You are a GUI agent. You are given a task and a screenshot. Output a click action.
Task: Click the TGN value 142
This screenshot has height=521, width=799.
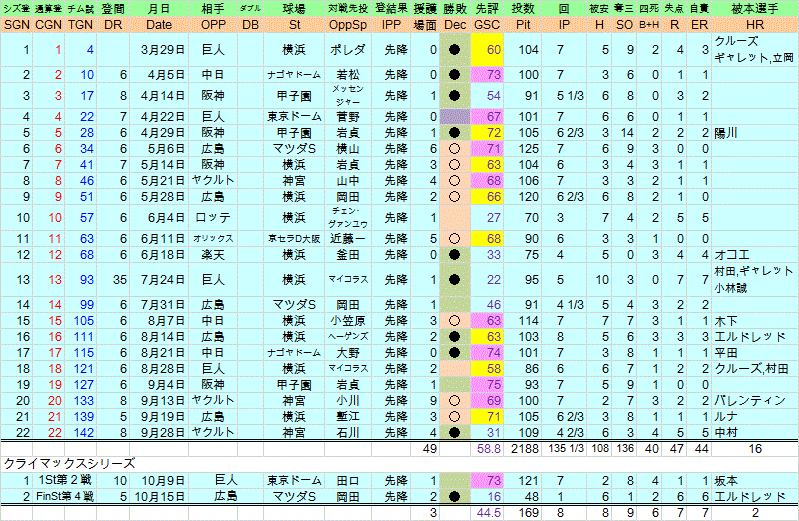coord(84,433)
